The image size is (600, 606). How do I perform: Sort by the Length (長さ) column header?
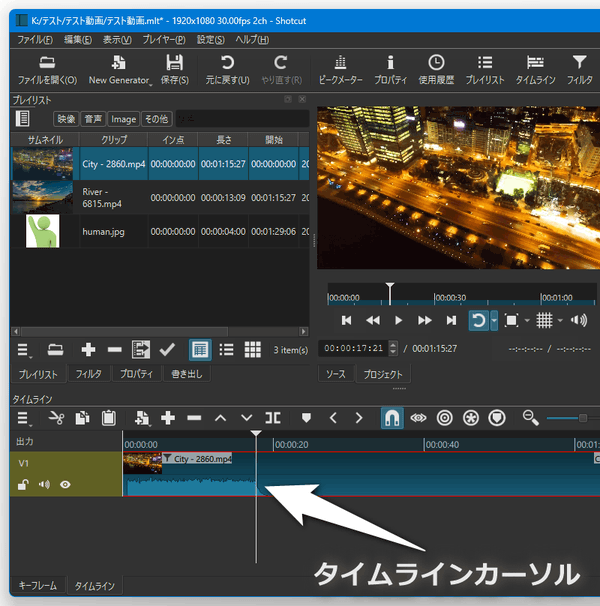[223, 140]
